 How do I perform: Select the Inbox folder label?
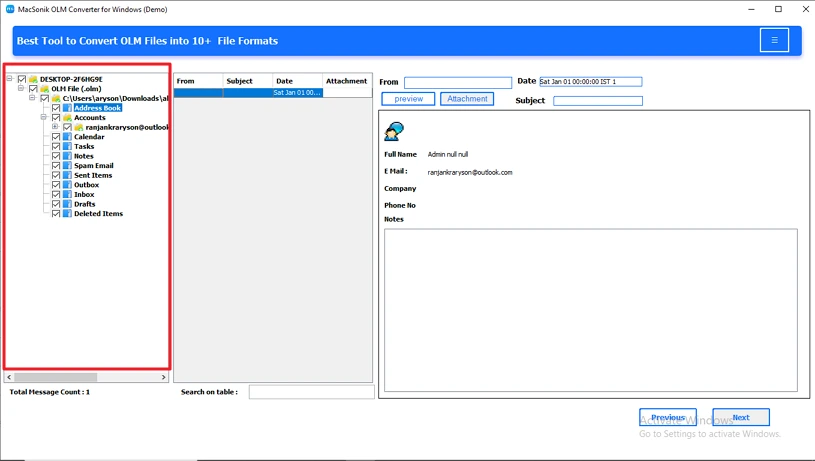pyautogui.click(x=84, y=194)
